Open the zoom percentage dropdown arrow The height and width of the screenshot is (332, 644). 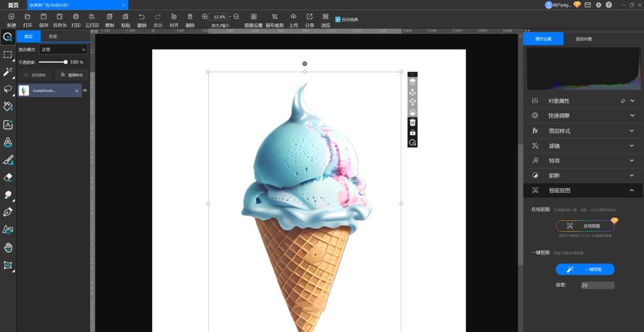pyautogui.click(x=230, y=17)
